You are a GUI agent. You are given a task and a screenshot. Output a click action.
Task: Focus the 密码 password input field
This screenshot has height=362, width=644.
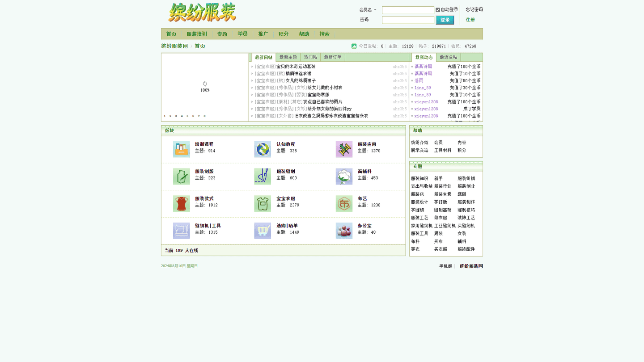pyautogui.click(x=408, y=20)
